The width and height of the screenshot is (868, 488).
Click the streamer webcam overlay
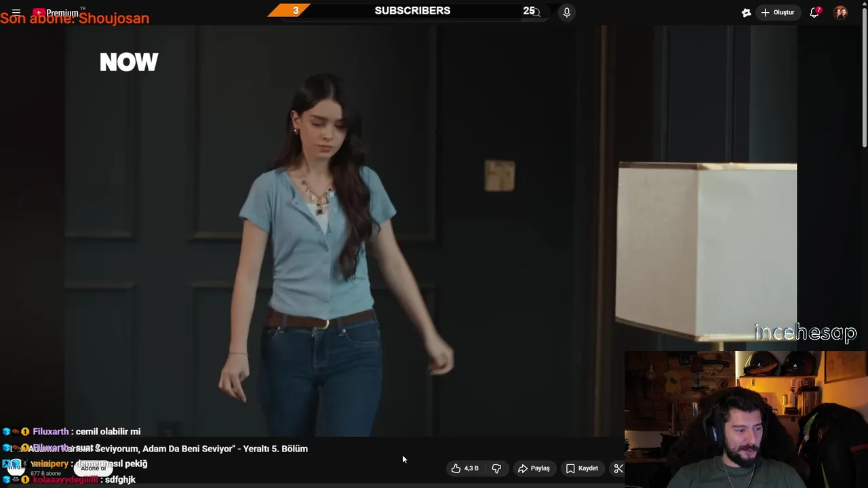pos(746,419)
